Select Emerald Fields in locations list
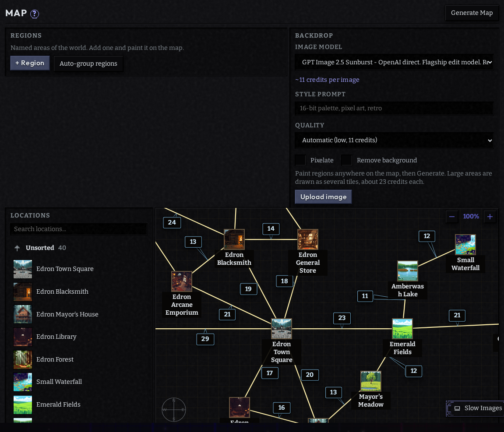This screenshot has width=504, height=432. coord(79,404)
